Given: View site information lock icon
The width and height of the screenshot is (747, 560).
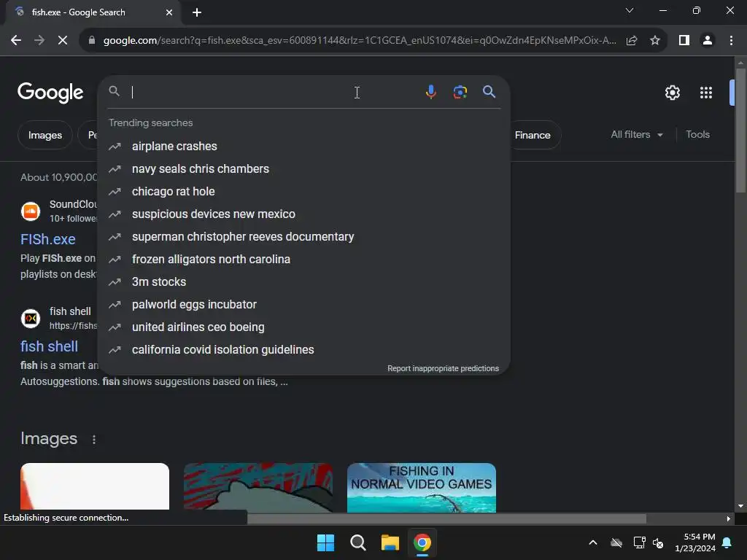Looking at the screenshot, I should click(x=92, y=41).
